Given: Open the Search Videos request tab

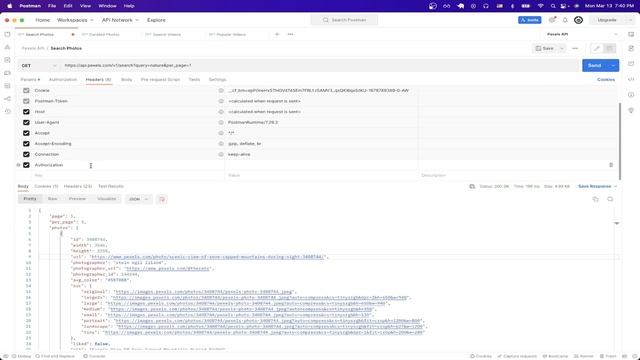Looking at the screenshot, I should 167,35.
